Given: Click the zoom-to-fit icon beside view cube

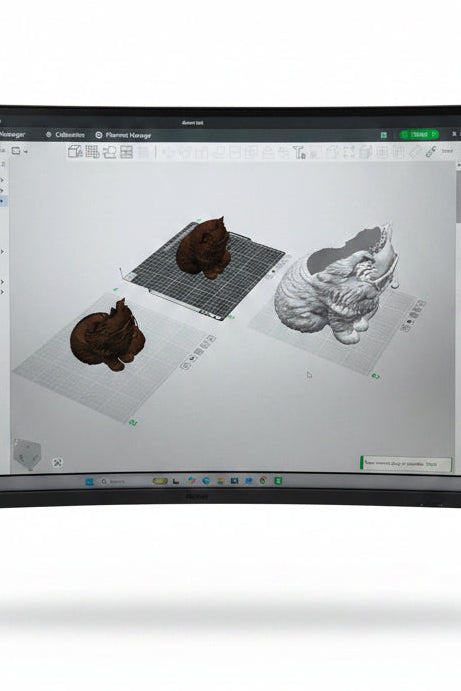Looking at the screenshot, I should pyautogui.click(x=57, y=462).
